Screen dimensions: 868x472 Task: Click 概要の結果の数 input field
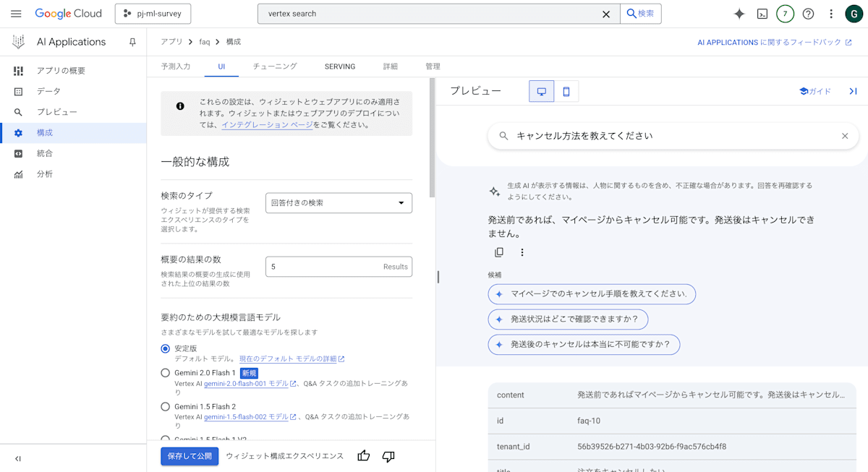click(339, 267)
